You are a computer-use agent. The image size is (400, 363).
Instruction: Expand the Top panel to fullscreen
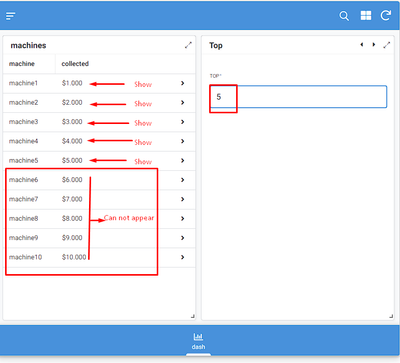click(x=387, y=45)
